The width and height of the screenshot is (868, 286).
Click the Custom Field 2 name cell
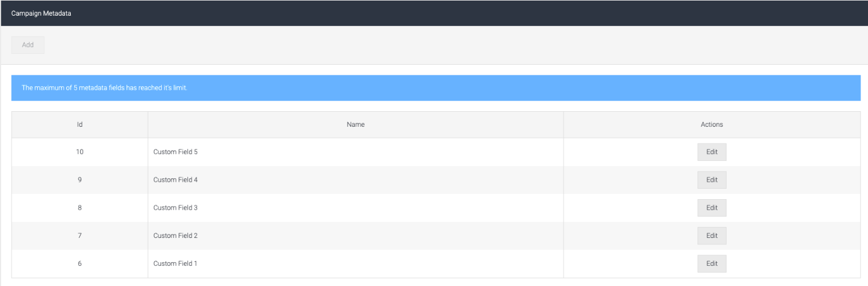[x=355, y=236]
